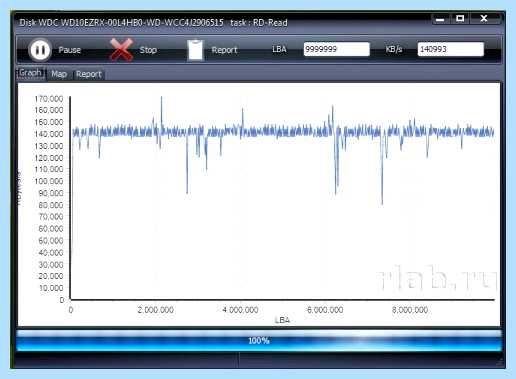Maximize the disk test window
This screenshot has height=379, width=516.
point(460,19)
